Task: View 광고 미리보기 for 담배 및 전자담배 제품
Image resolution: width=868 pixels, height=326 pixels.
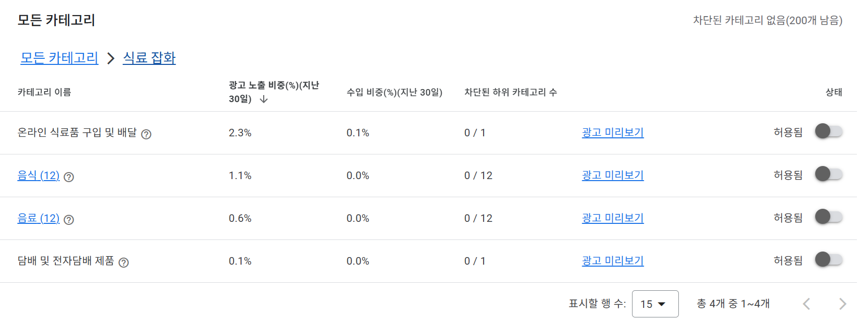Action: [x=612, y=261]
